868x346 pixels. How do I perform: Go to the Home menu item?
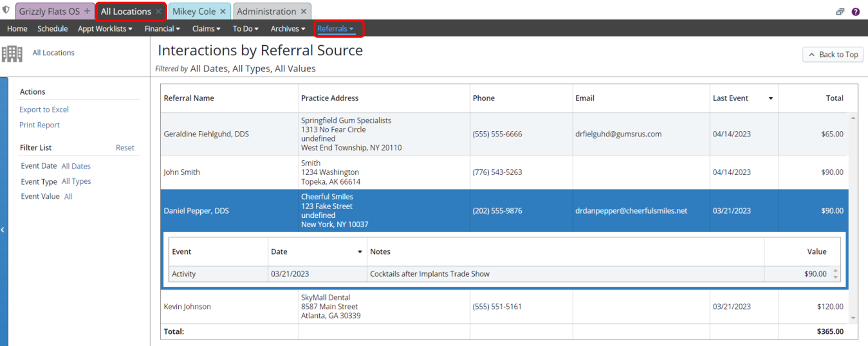(x=17, y=29)
